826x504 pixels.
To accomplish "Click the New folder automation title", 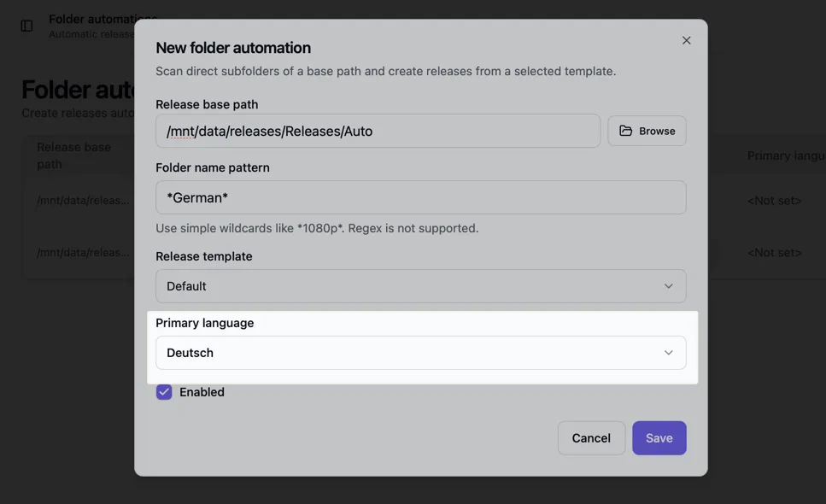I will click(x=233, y=48).
